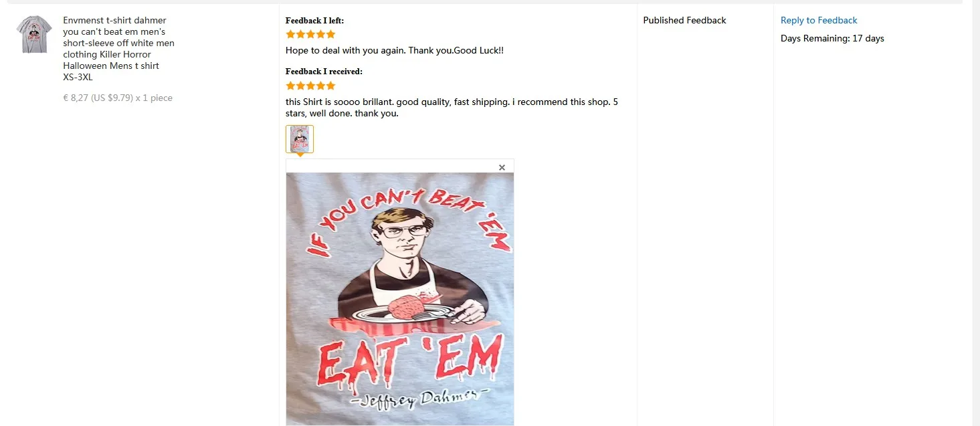The height and width of the screenshot is (426, 980).
Task: Close the enlarged review photo popup
Action: pos(502,167)
